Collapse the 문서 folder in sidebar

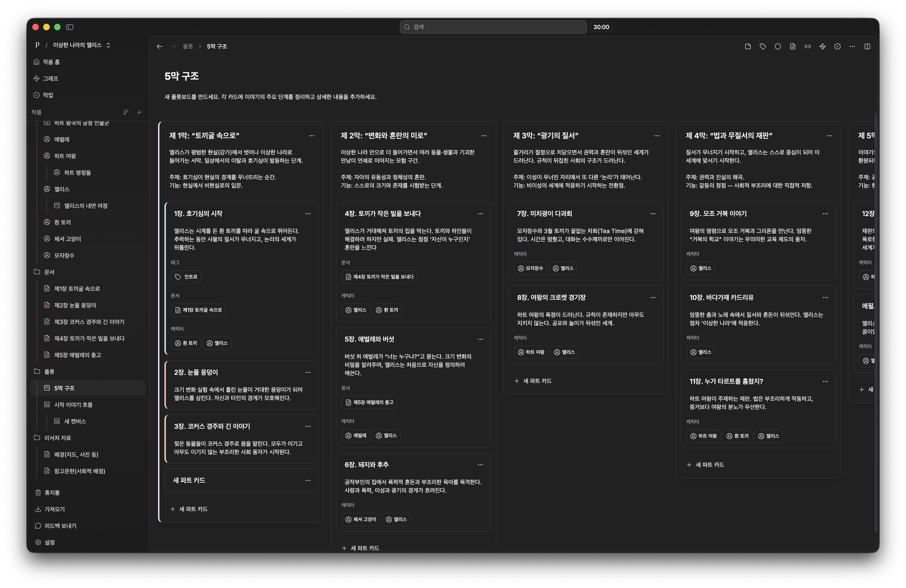pos(37,272)
